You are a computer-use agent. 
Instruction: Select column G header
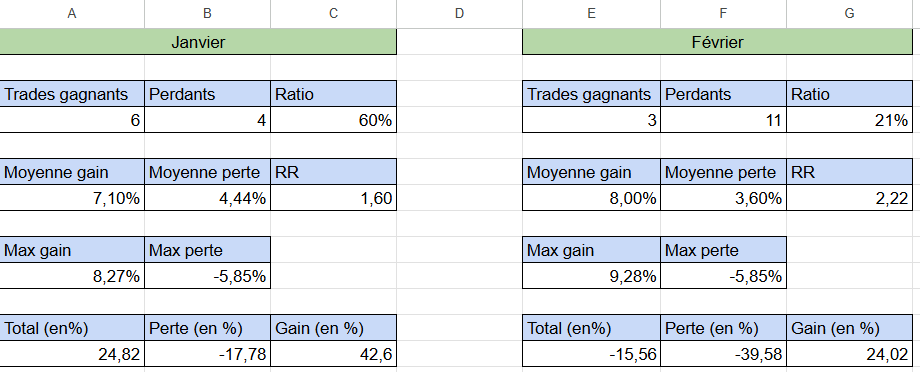pyautogui.click(x=849, y=13)
